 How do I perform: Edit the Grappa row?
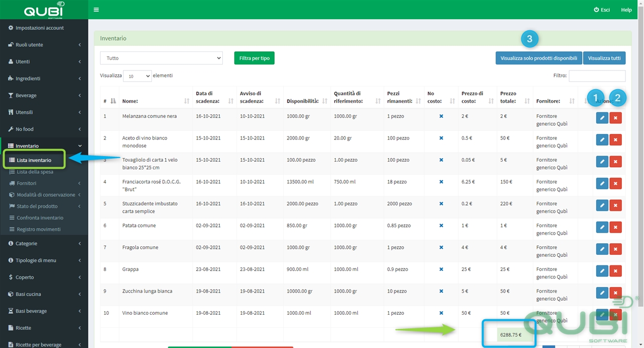click(602, 271)
